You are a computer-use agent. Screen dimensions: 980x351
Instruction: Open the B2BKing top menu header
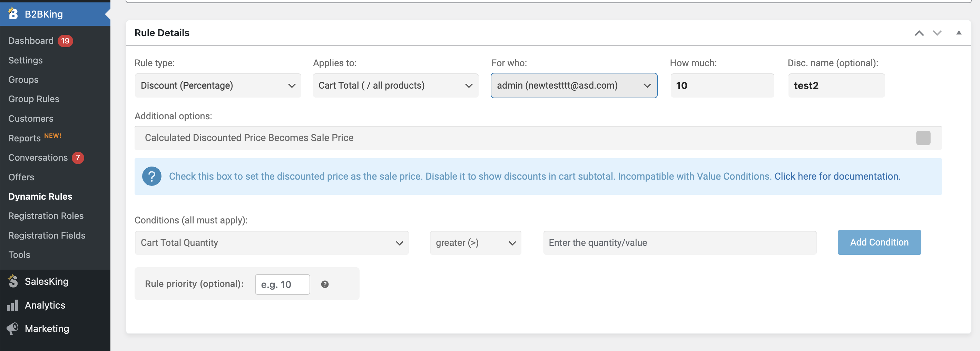(x=55, y=14)
